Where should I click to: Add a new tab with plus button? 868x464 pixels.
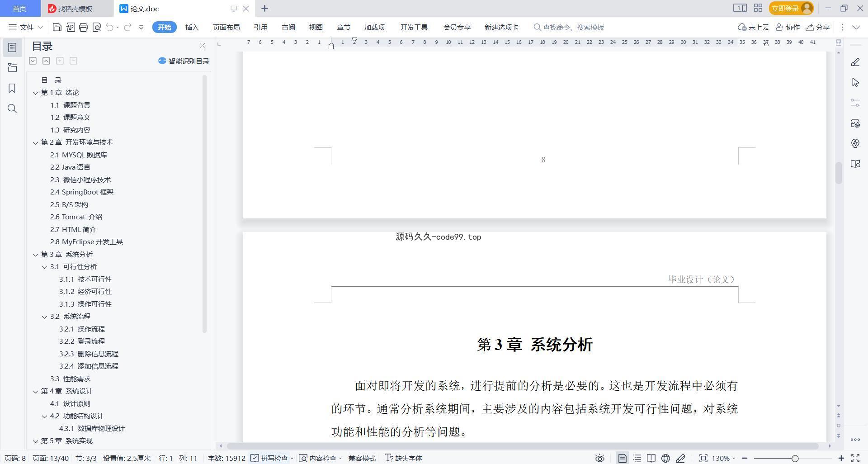[265, 8]
